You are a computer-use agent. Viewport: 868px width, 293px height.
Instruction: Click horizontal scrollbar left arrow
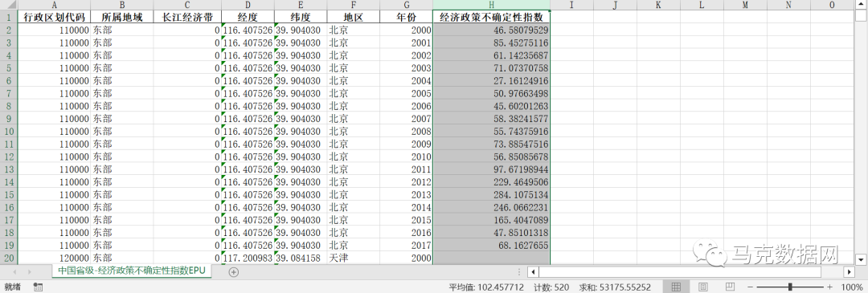[532, 272]
